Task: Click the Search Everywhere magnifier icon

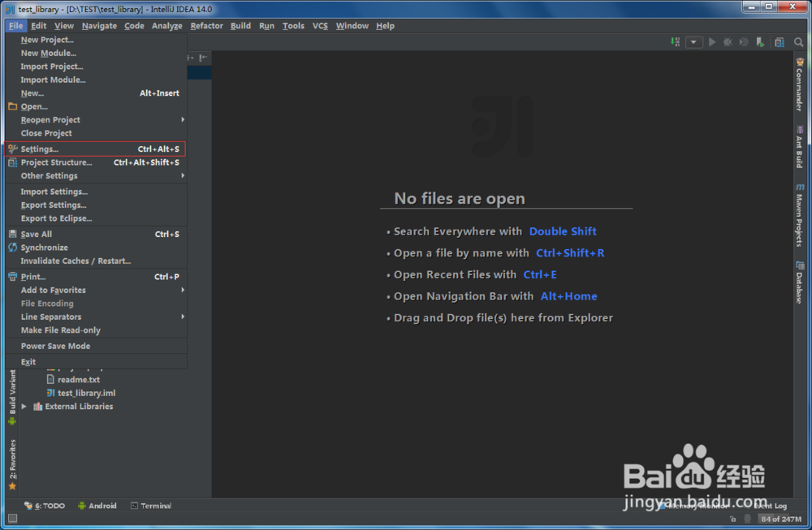Action: 798,42
